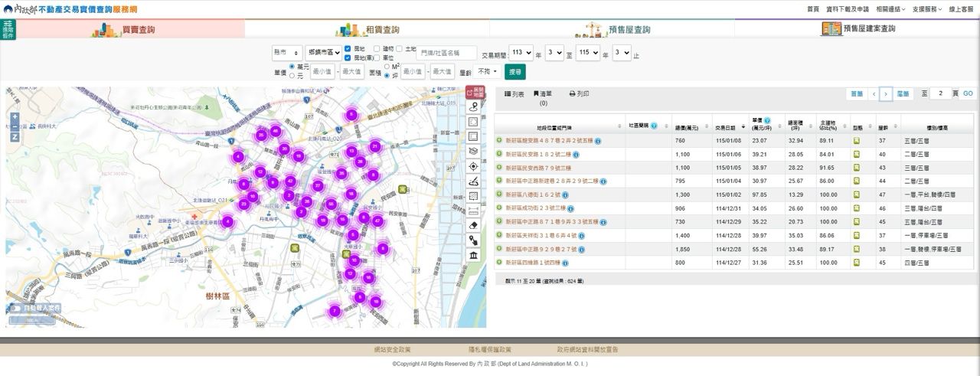
Task: Open the map layers tool
Action: (474, 152)
